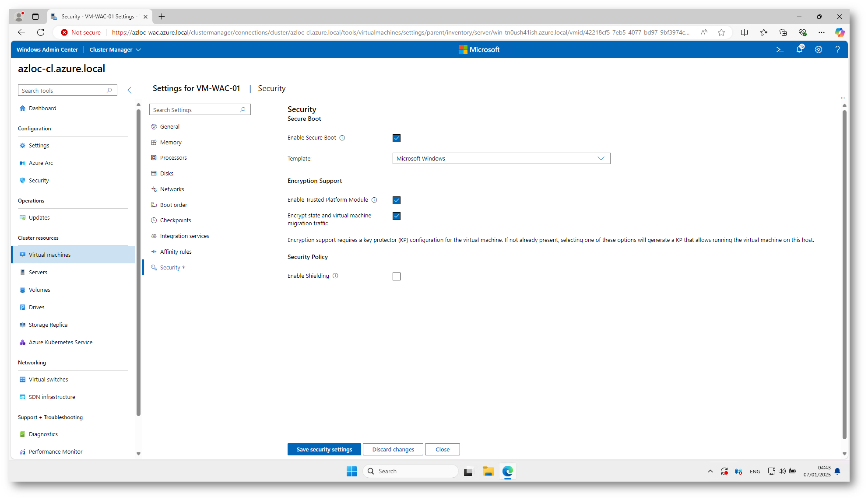Click Trusted Platform Module info icon
Screen dimensions: 868x500
pos(374,200)
